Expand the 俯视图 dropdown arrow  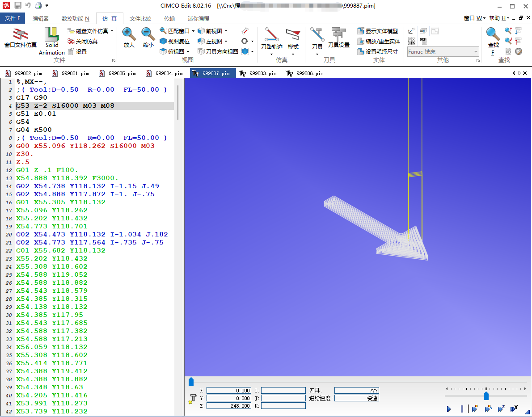(188, 51)
